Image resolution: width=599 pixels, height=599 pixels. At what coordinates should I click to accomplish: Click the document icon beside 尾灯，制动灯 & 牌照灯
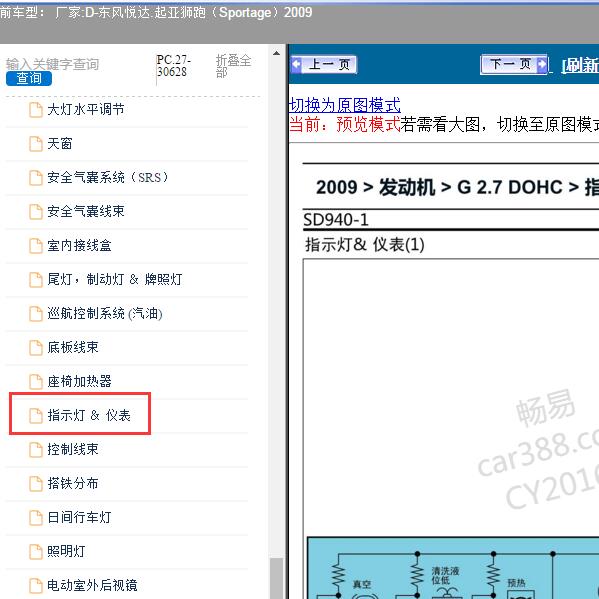point(36,280)
